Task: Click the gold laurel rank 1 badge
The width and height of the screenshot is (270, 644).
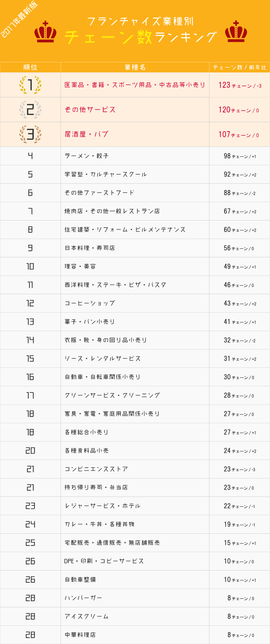Action: click(x=30, y=85)
